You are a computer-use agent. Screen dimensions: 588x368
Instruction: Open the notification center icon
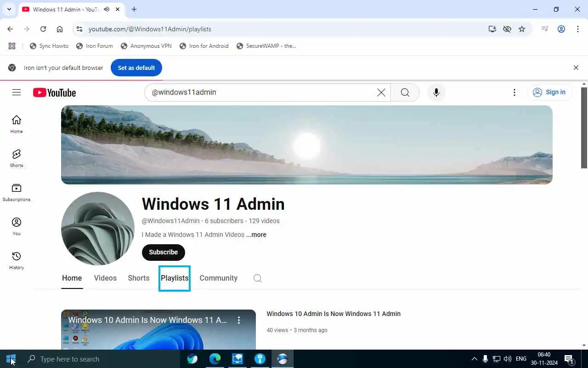point(569,359)
